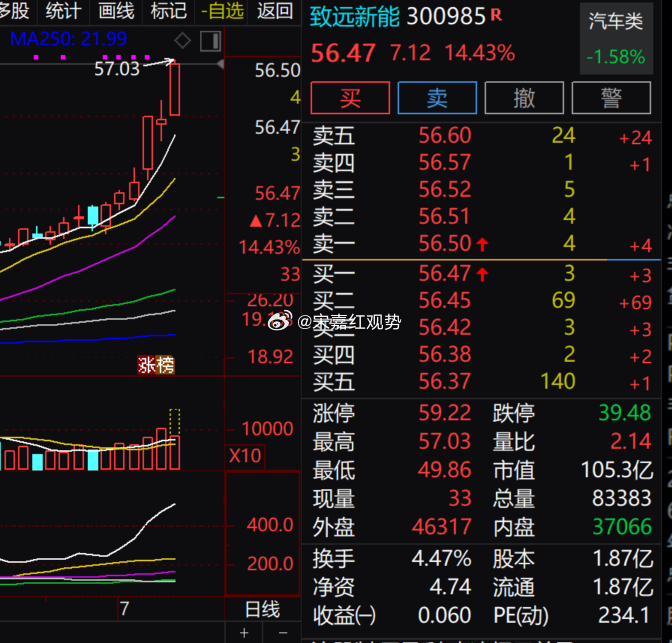Click the stock code 300985
The height and width of the screenshot is (643, 672).
click(x=446, y=16)
